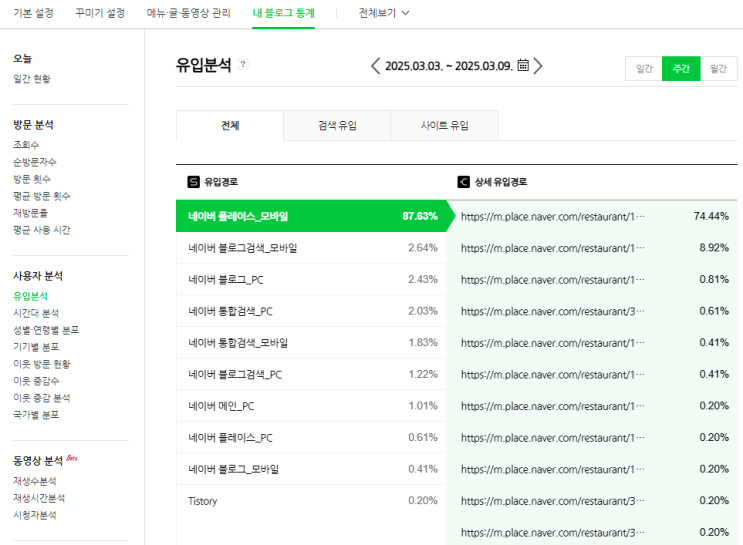The width and height of the screenshot is (743, 545).
Task: Open the 전체 tab
Action: 230,126
